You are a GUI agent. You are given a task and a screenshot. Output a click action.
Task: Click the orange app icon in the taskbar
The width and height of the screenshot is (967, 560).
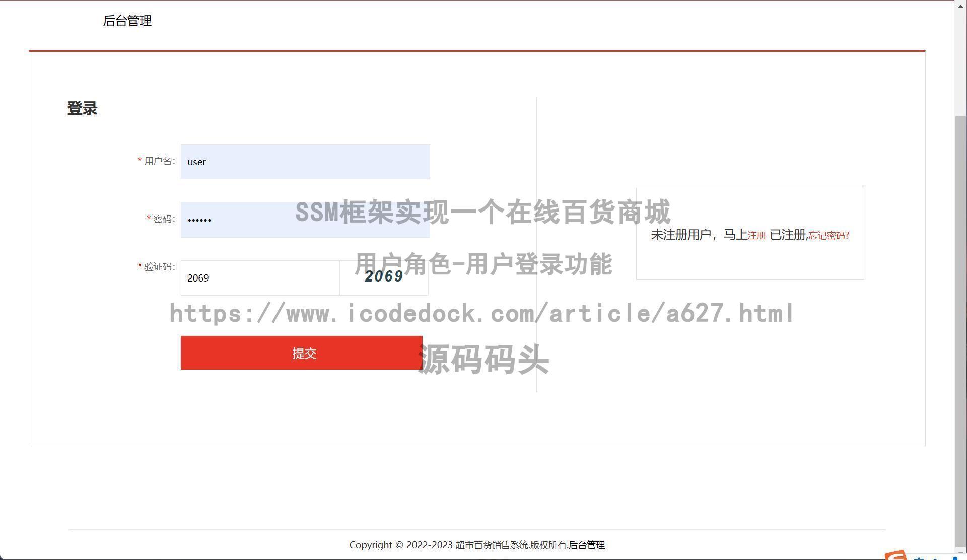(x=896, y=556)
